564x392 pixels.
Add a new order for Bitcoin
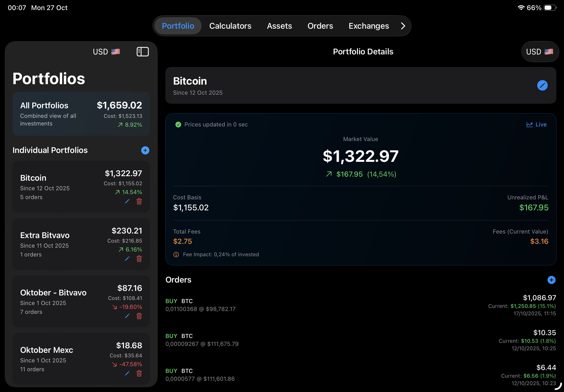click(551, 280)
